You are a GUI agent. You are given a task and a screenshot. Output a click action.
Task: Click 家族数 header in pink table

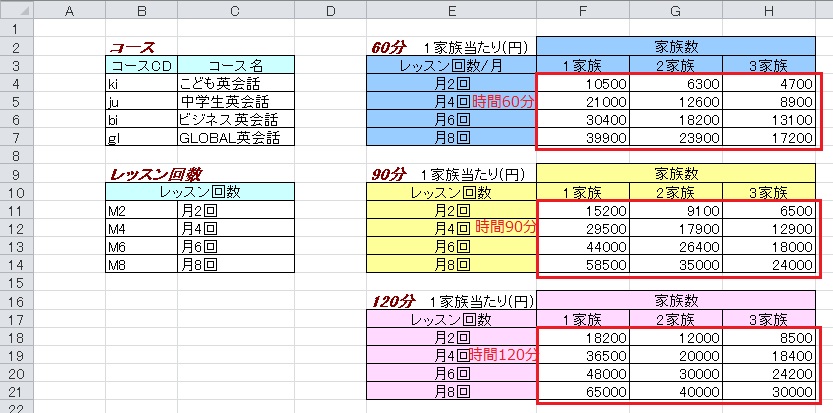(x=676, y=301)
